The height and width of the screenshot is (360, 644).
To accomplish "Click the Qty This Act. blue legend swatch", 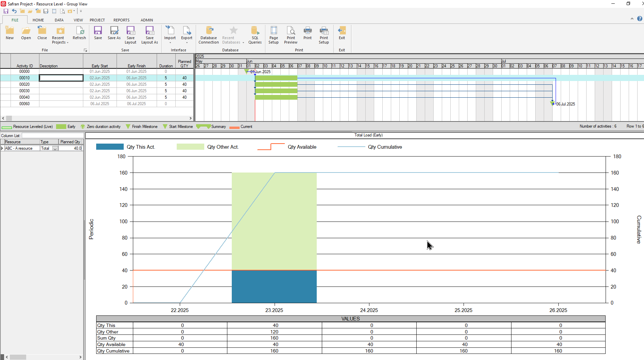I will point(110,147).
